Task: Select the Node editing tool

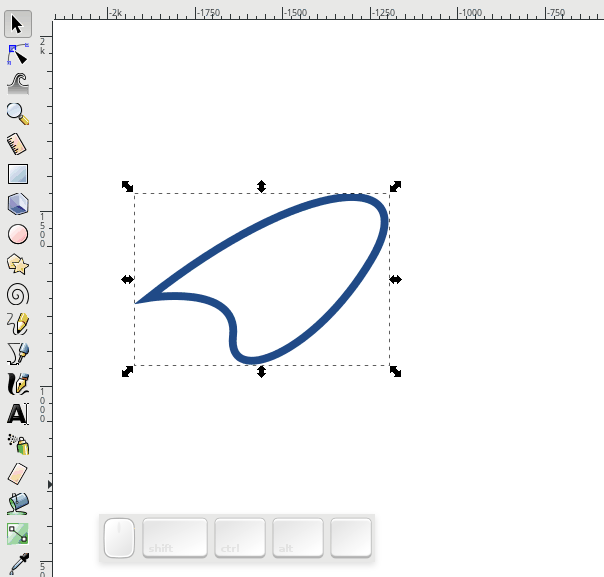Action: pos(18,54)
